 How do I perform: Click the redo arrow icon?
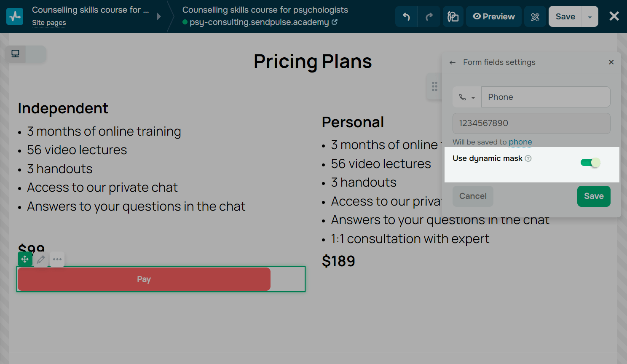pyautogui.click(x=429, y=17)
